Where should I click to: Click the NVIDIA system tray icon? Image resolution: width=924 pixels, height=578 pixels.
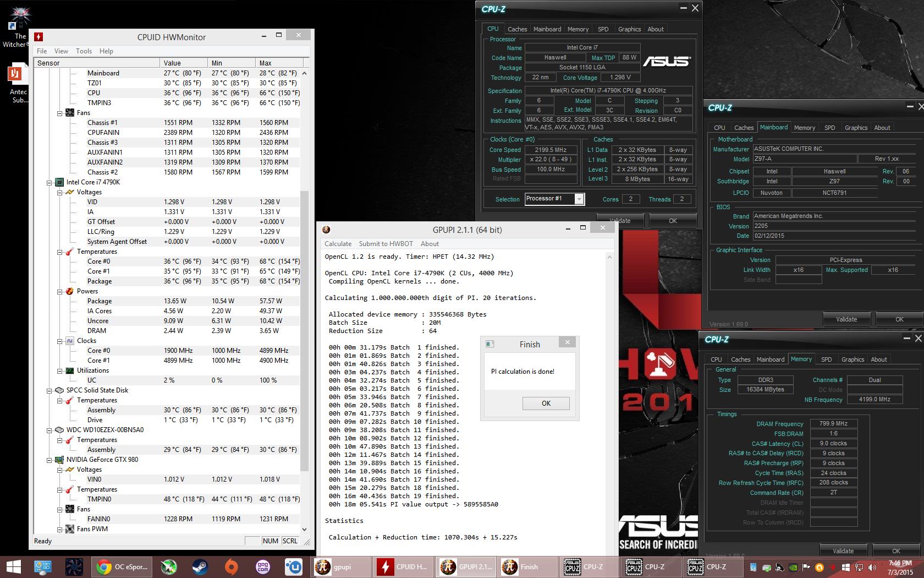(x=793, y=568)
